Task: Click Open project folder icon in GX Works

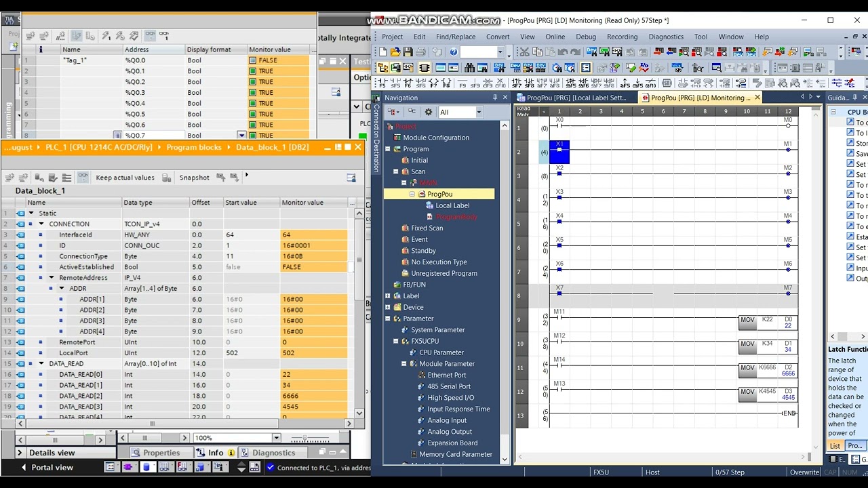Action: (x=395, y=52)
